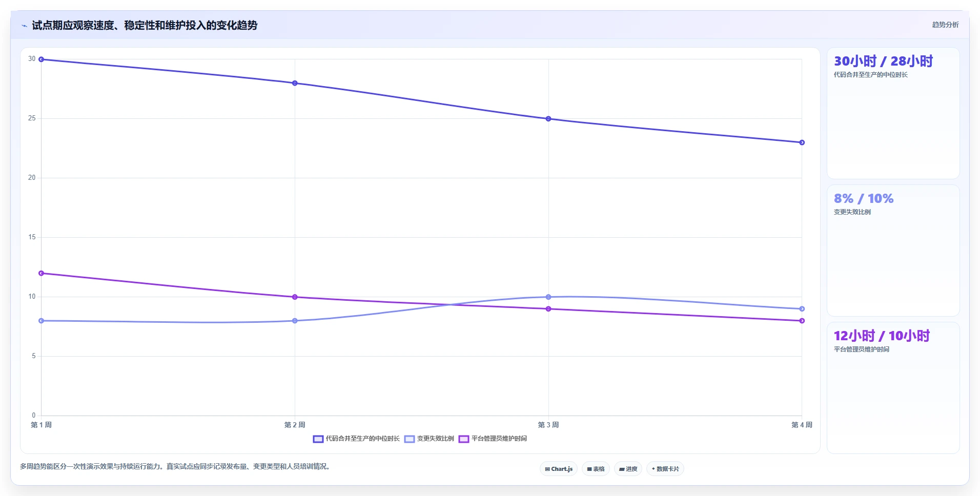Click the y-axis label 0
Viewport: 980px width, 496px height.
click(x=34, y=416)
